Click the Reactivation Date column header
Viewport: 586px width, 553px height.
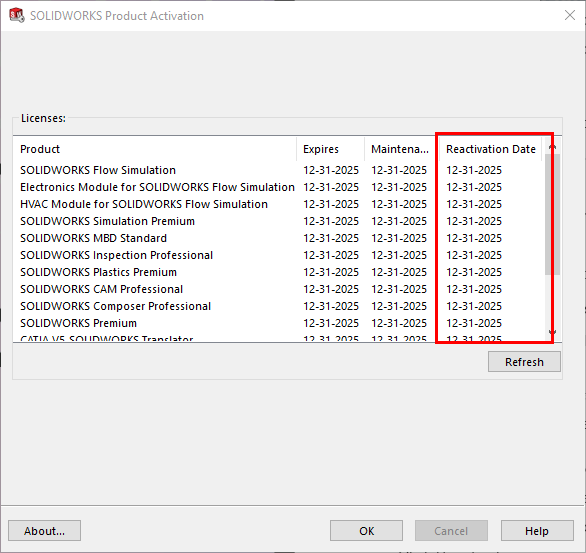pyautogui.click(x=490, y=149)
